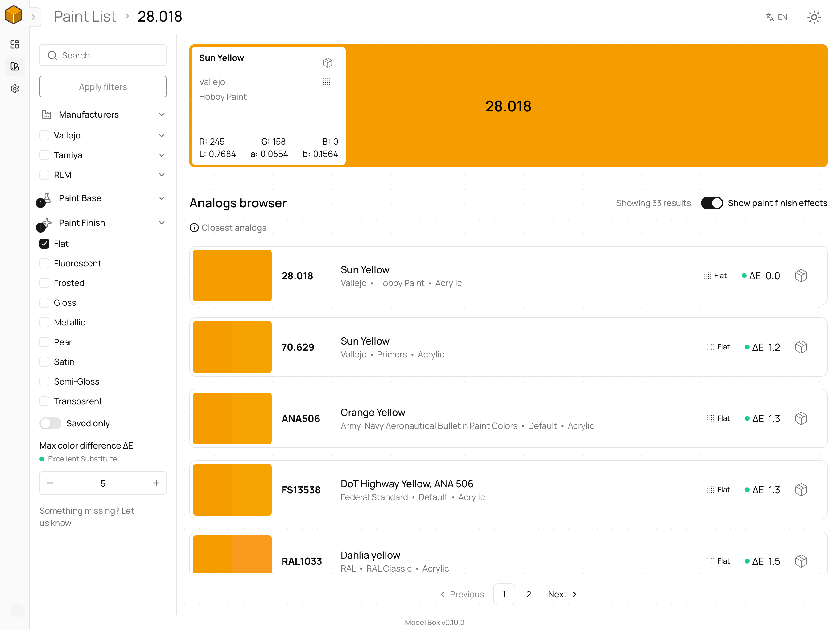The image size is (840, 630).
Task: Open the settings gear in sidebar
Action: pos(15,89)
